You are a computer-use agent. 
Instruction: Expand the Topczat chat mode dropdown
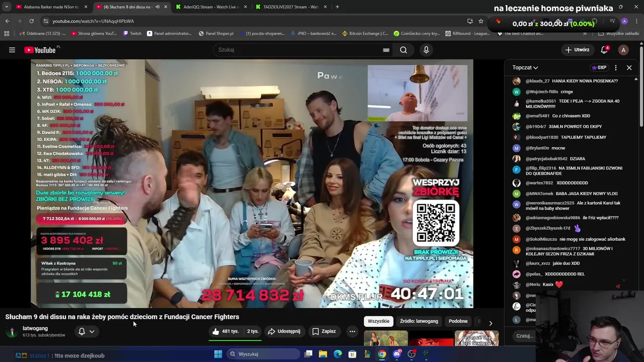tap(525, 67)
